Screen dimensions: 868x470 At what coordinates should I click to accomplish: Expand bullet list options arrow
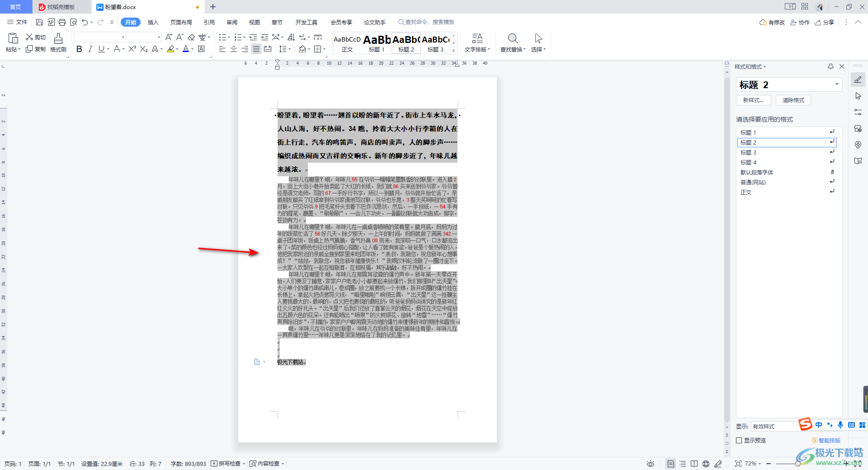pos(229,38)
